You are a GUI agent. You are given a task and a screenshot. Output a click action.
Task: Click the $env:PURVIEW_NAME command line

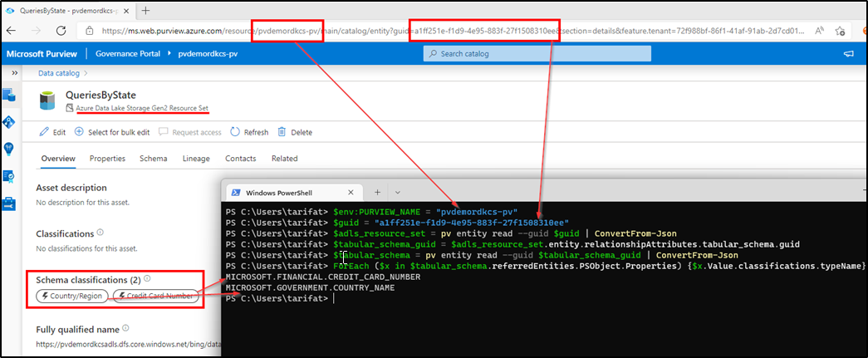point(371,212)
